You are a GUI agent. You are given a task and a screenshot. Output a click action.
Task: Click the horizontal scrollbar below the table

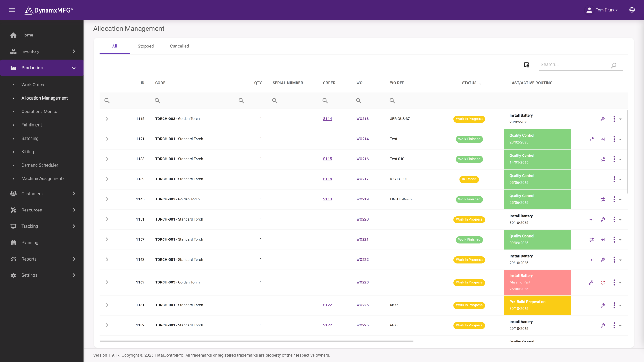(257, 341)
